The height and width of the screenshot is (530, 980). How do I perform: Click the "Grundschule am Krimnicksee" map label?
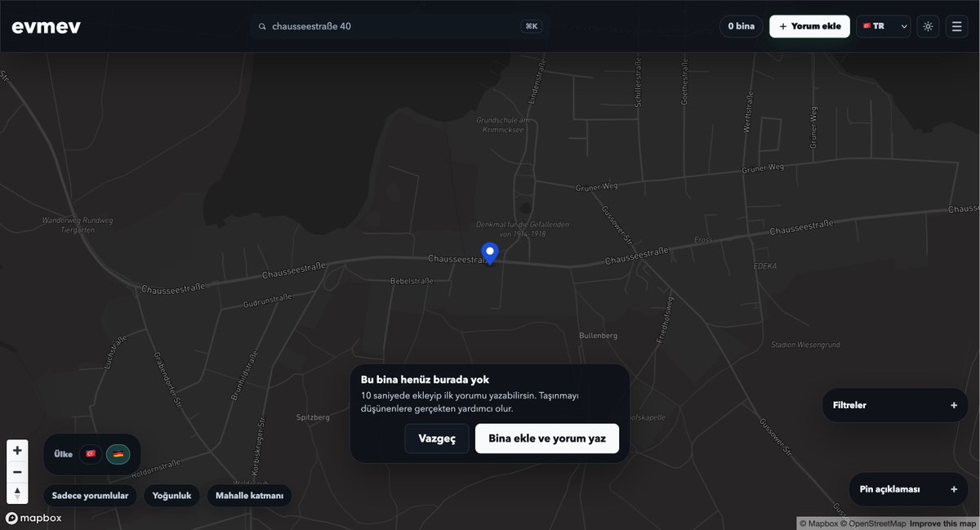[503, 124]
